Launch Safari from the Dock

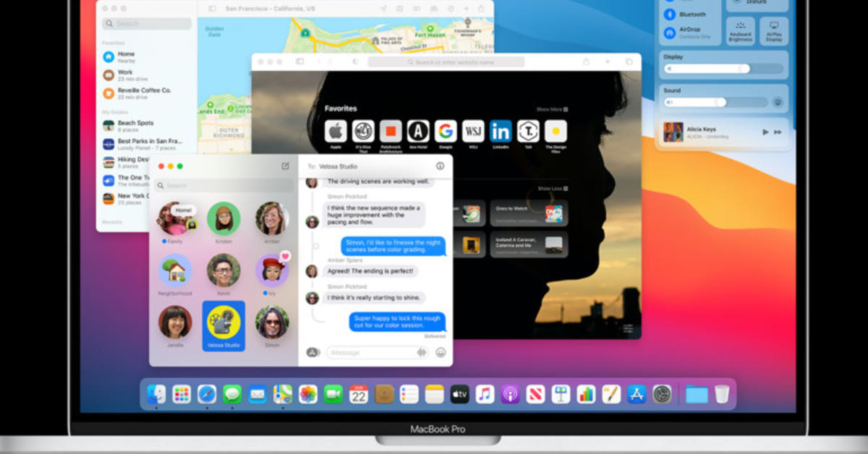207,394
